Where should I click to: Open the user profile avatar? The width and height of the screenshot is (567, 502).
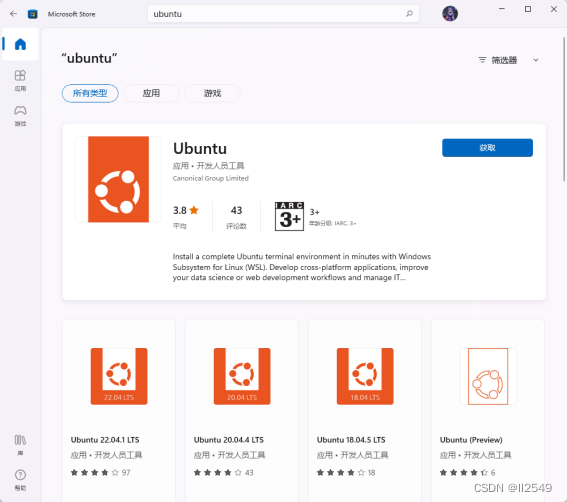tap(450, 14)
